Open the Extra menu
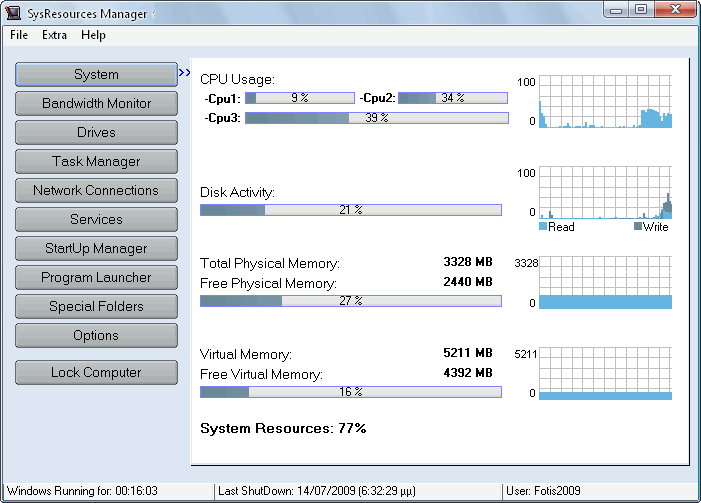 point(54,35)
